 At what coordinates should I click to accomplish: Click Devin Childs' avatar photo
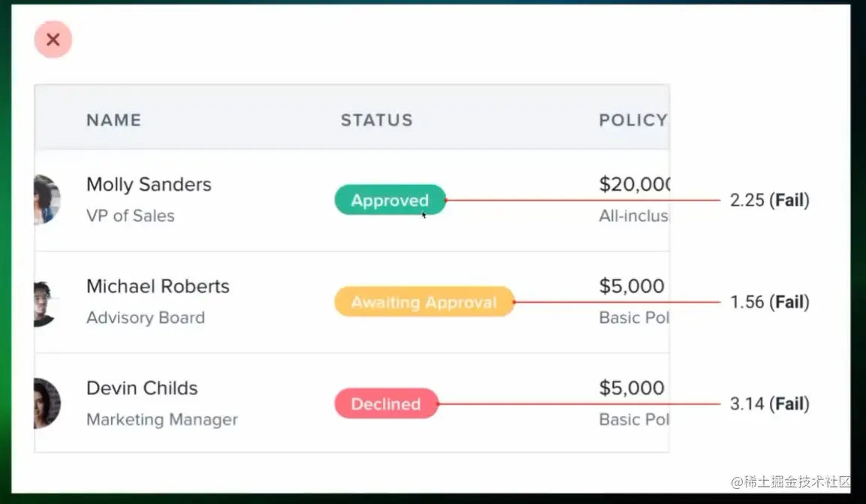(x=47, y=404)
